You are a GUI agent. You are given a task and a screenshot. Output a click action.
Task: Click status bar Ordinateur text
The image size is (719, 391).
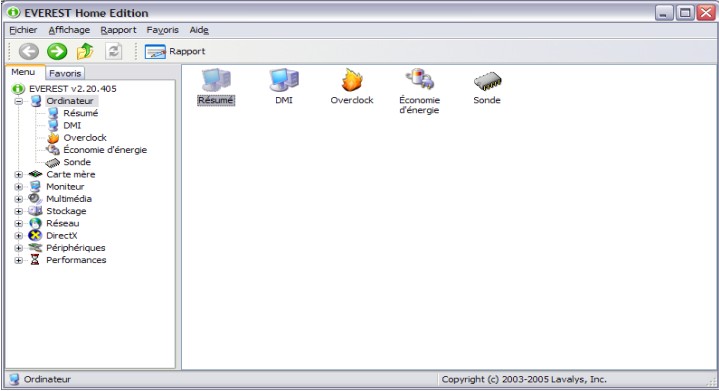click(x=47, y=380)
